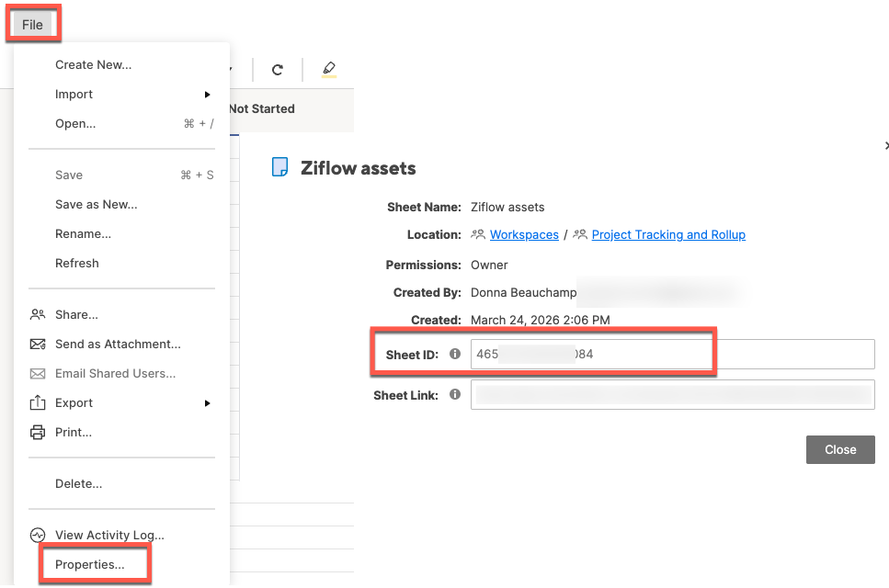The height and width of the screenshot is (588, 889).
Task: Click inside the Sheet ID field
Action: tap(592, 354)
